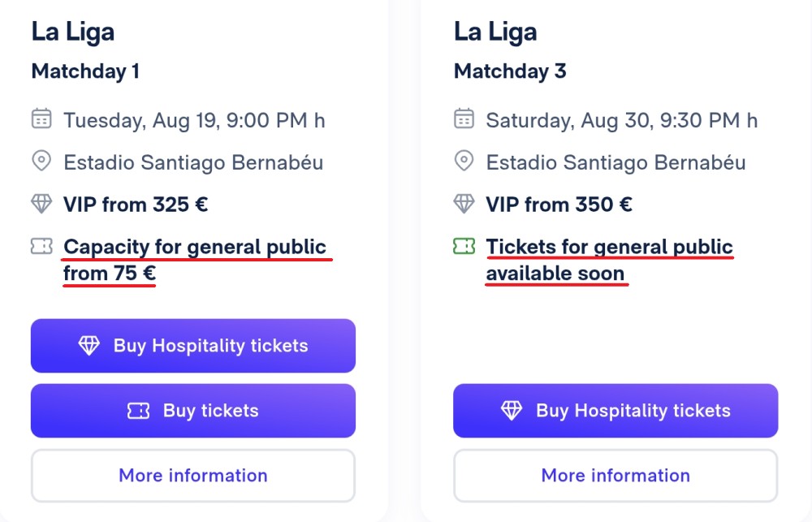This screenshot has width=812, height=522.
Task: Click gray ticket icon beside Capacity for general public
Action: click(x=41, y=246)
